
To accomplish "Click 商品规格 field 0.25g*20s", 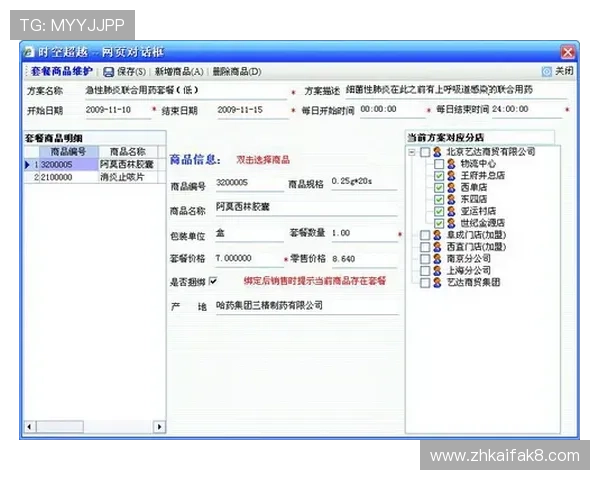I will pos(364,182).
